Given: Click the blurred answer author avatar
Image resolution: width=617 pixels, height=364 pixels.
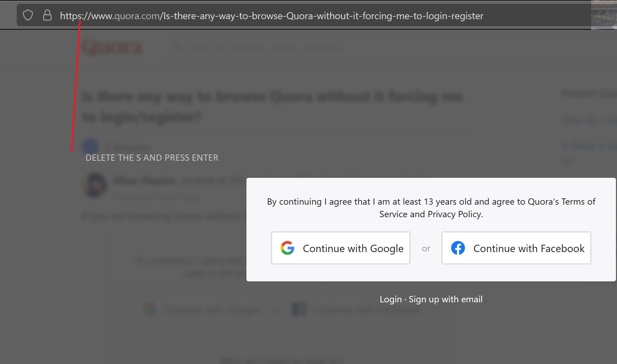Looking at the screenshot, I should (x=94, y=185).
